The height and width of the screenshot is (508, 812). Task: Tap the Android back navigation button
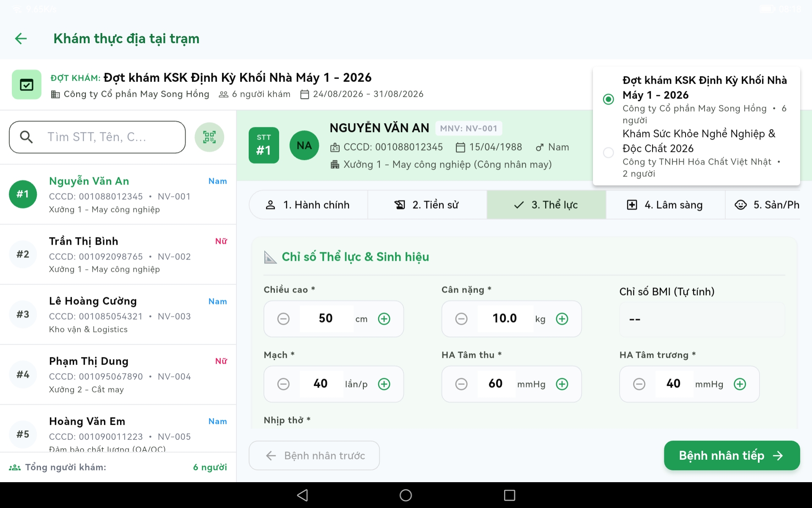click(x=302, y=495)
